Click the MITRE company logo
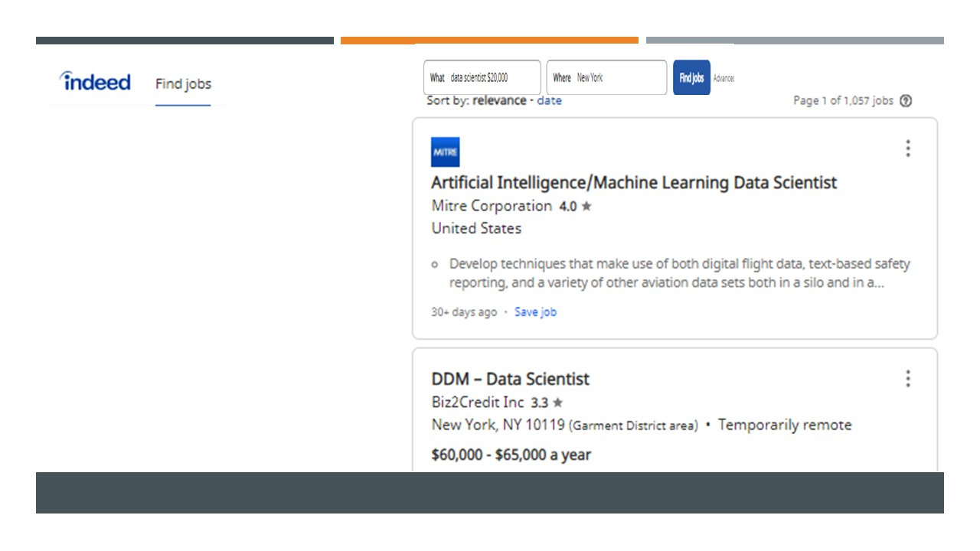980x551 pixels. click(x=446, y=152)
